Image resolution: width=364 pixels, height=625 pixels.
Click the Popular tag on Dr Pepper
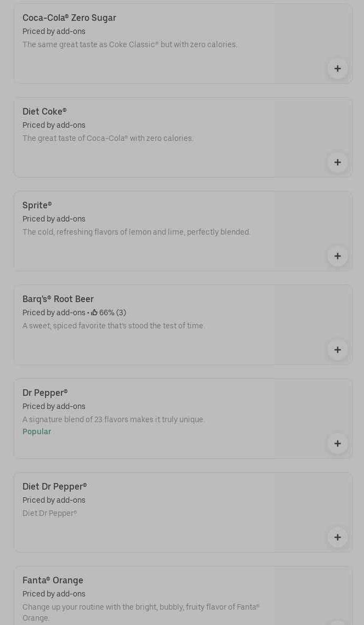click(x=37, y=432)
